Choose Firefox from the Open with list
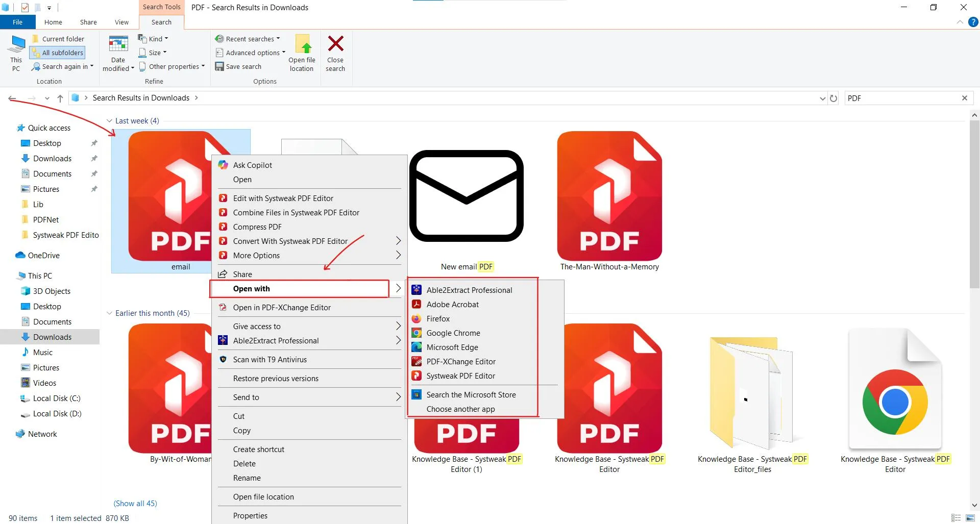980x524 pixels. tap(438, 319)
